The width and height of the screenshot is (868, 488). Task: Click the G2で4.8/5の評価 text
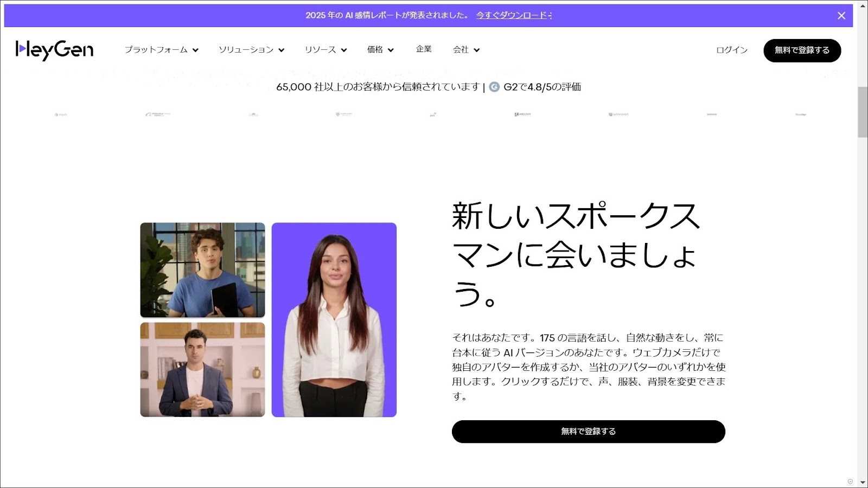click(x=542, y=87)
